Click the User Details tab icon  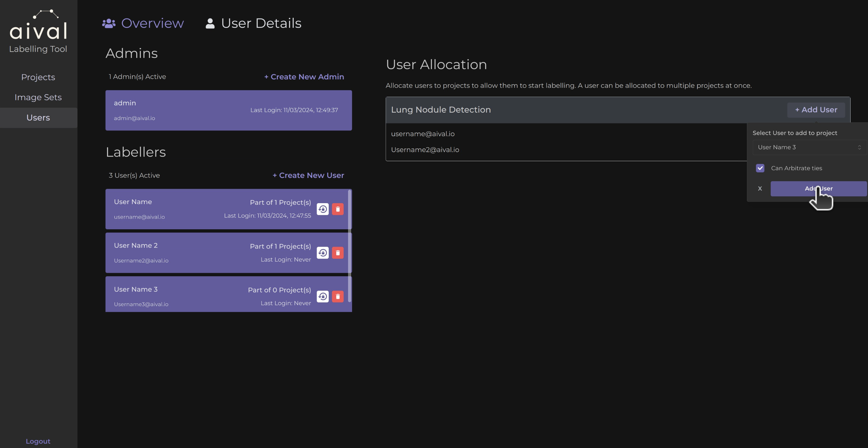point(209,23)
